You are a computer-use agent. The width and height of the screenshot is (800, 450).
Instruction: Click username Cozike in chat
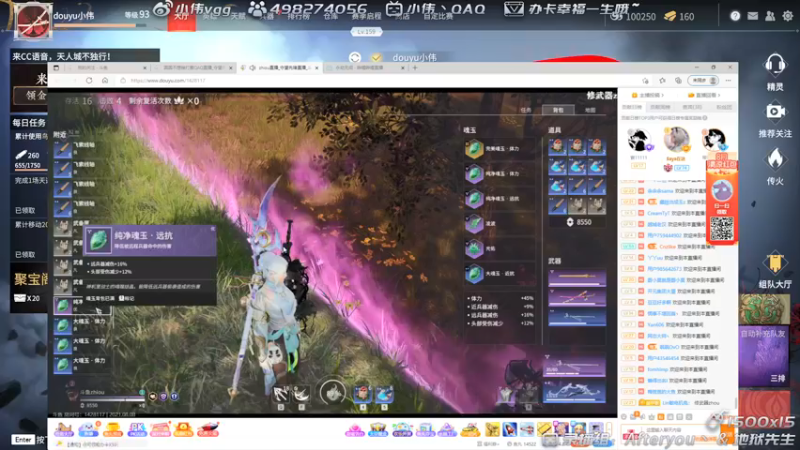(667, 246)
